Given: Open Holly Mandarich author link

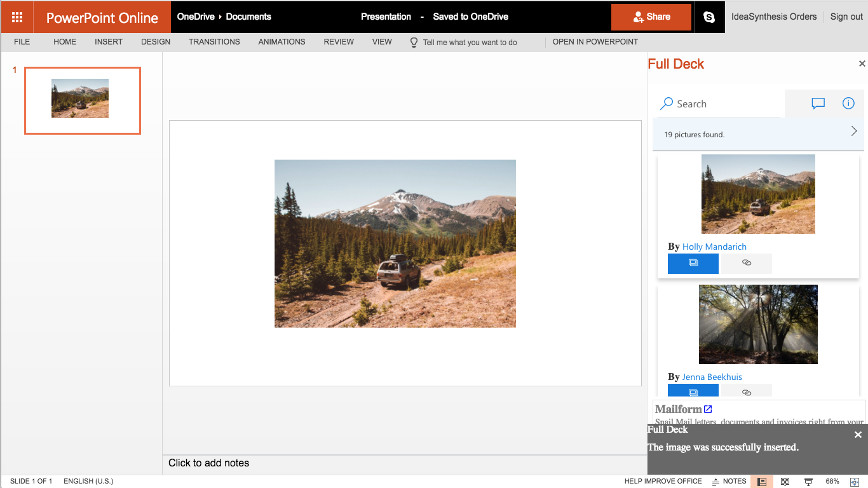Looking at the screenshot, I should click(x=714, y=247).
